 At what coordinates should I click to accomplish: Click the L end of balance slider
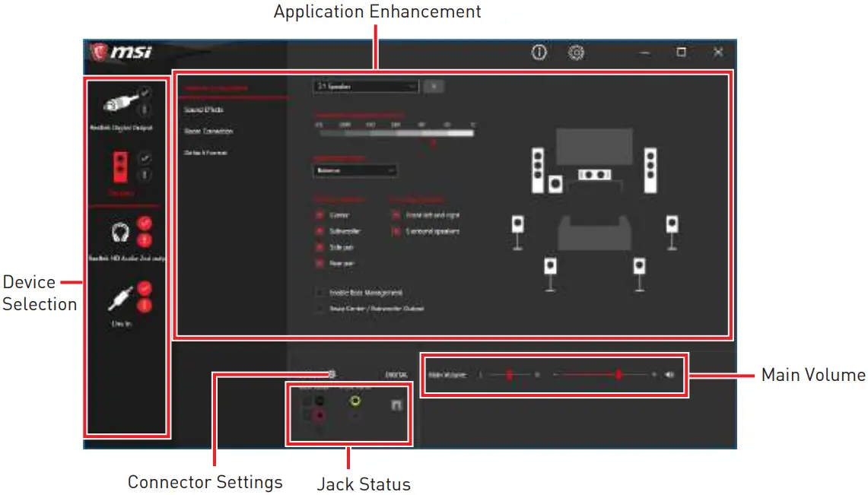click(481, 374)
